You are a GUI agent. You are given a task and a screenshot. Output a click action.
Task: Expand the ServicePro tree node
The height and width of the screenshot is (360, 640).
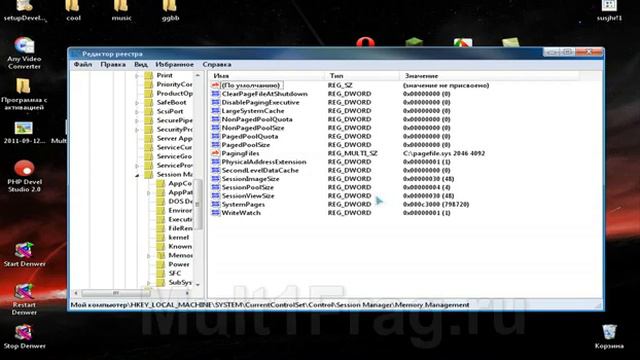[137, 166]
